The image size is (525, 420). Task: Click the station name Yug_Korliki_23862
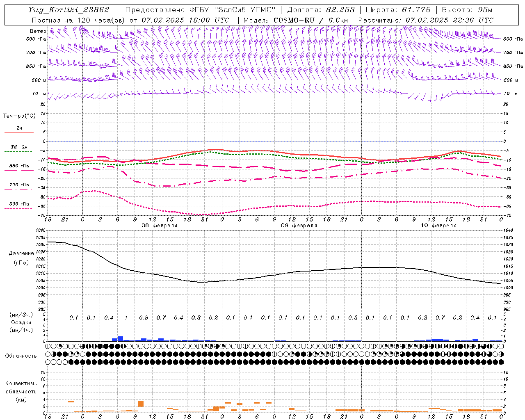(x=69, y=10)
